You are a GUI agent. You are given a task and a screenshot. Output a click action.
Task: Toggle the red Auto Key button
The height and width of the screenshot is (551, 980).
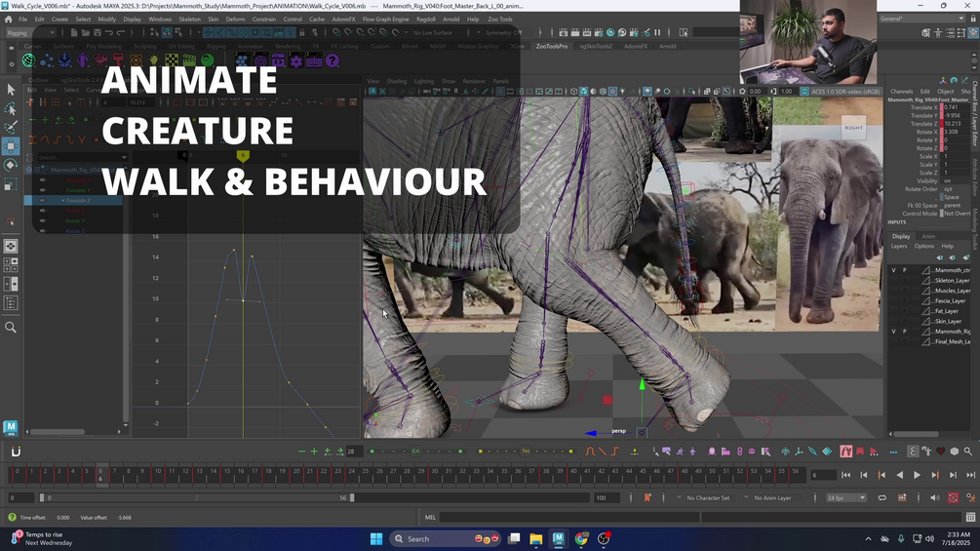click(953, 498)
